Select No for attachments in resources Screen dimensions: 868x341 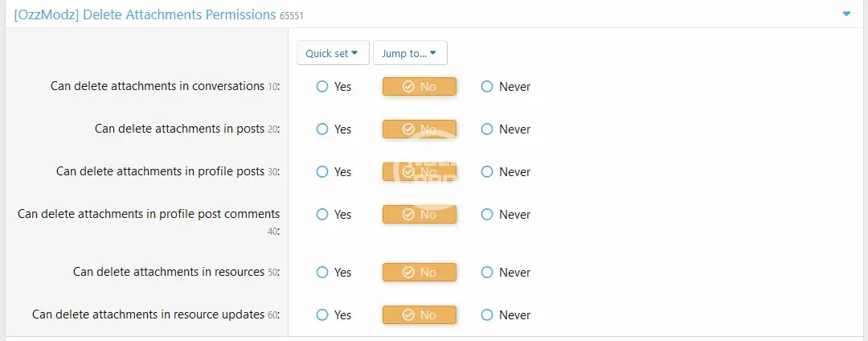tap(419, 273)
